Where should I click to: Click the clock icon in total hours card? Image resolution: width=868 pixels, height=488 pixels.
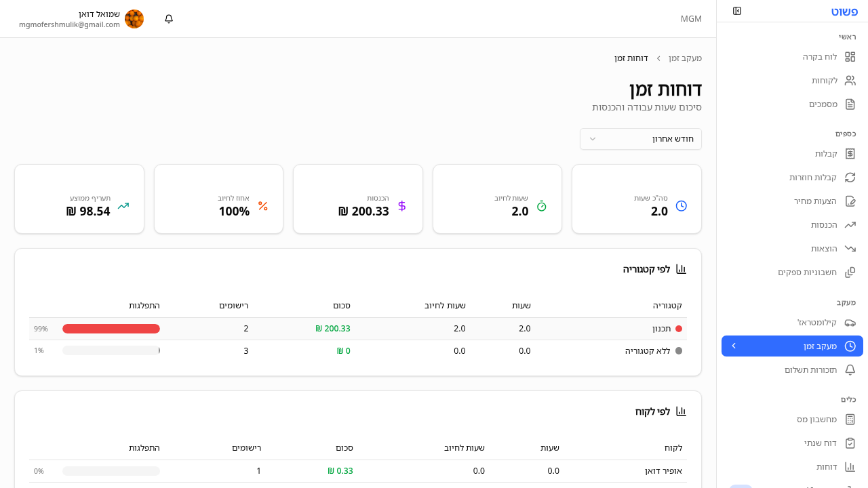(682, 206)
